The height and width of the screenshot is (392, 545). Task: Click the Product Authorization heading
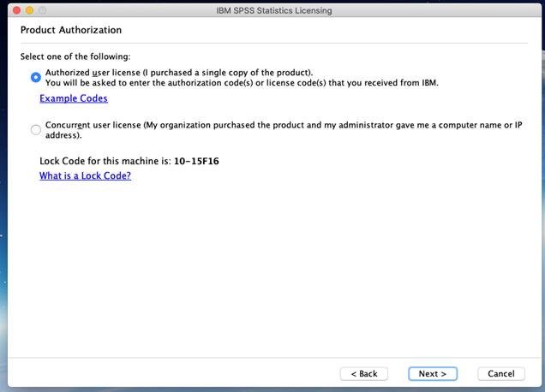click(x=71, y=30)
